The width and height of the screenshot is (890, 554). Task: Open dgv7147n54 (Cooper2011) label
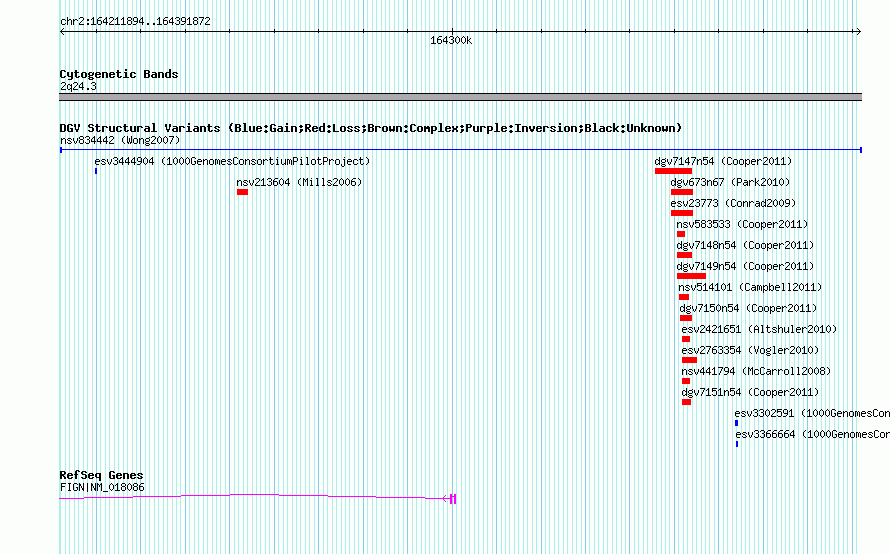point(723,161)
